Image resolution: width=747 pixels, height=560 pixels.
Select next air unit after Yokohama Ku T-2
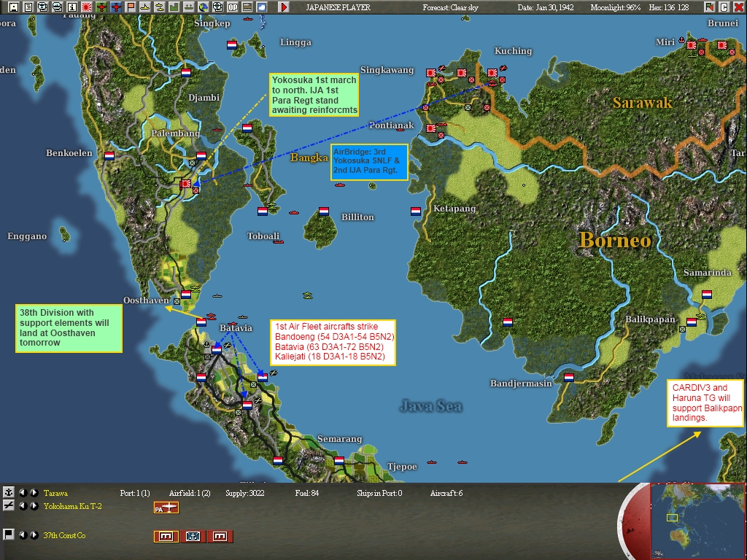pos(34,506)
